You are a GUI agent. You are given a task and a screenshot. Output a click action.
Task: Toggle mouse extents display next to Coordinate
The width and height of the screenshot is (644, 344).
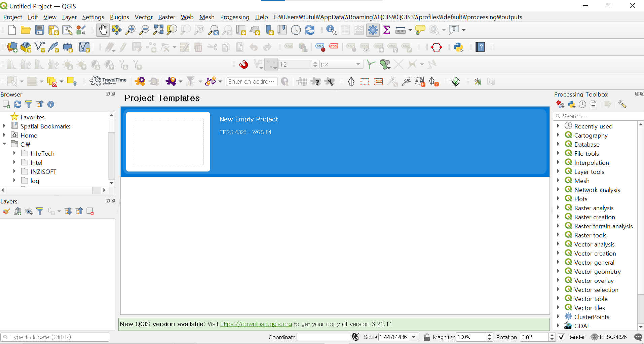pyautogui.click(x=355, y=337)
